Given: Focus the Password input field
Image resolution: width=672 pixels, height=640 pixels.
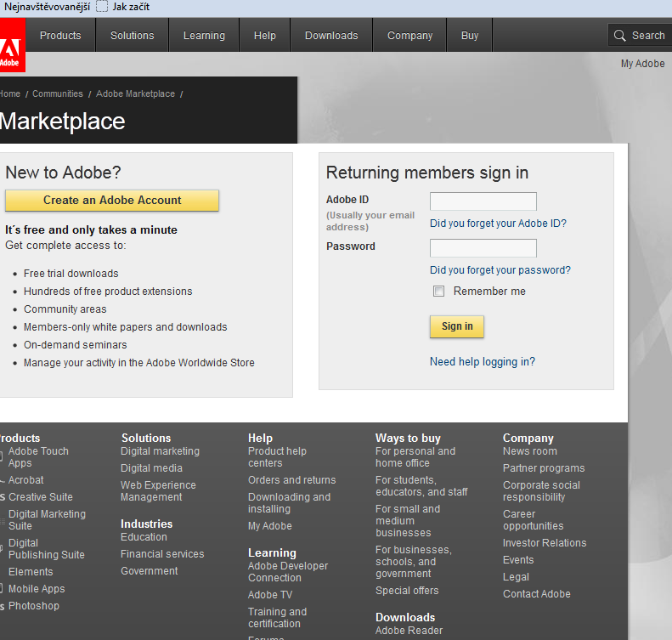Looking at the screenshot, I should pos(483,248).
